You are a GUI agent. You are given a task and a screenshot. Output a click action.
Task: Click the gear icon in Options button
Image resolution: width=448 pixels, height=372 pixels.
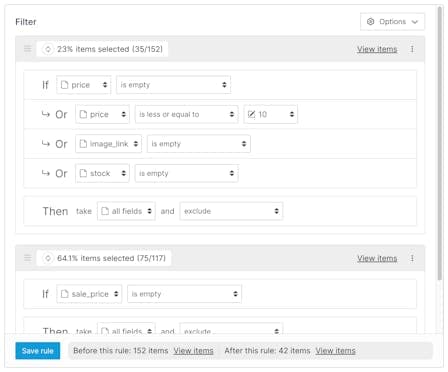[x=370, y=22]
